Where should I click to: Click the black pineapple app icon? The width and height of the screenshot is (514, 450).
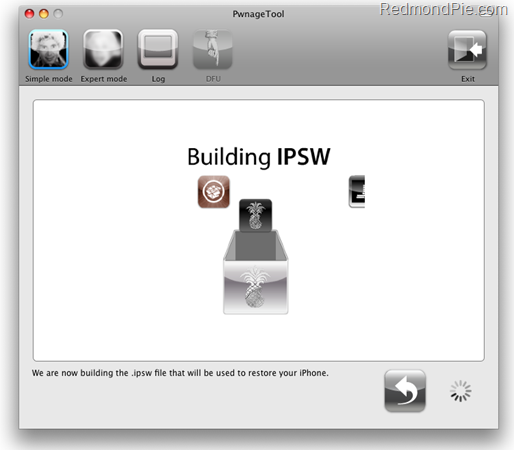coord(256,215)
